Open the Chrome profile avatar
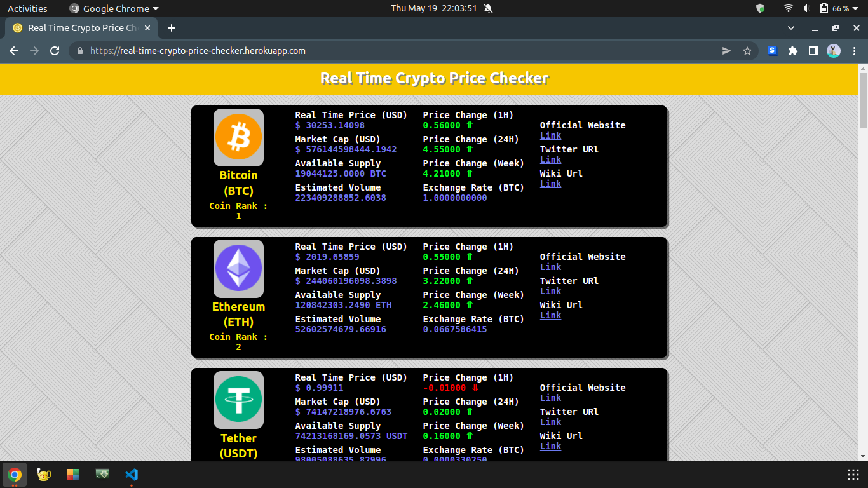The width and height of the screenshot is (868, 488). (x=834, y=51)
